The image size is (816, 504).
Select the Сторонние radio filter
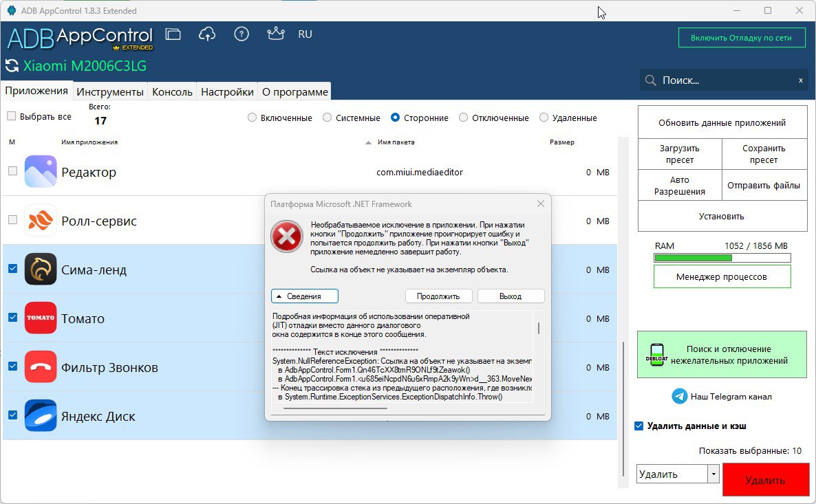[x=396, y=118]
